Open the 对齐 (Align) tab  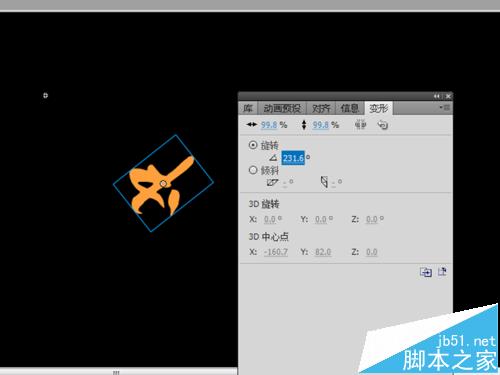tap(321, 108)
